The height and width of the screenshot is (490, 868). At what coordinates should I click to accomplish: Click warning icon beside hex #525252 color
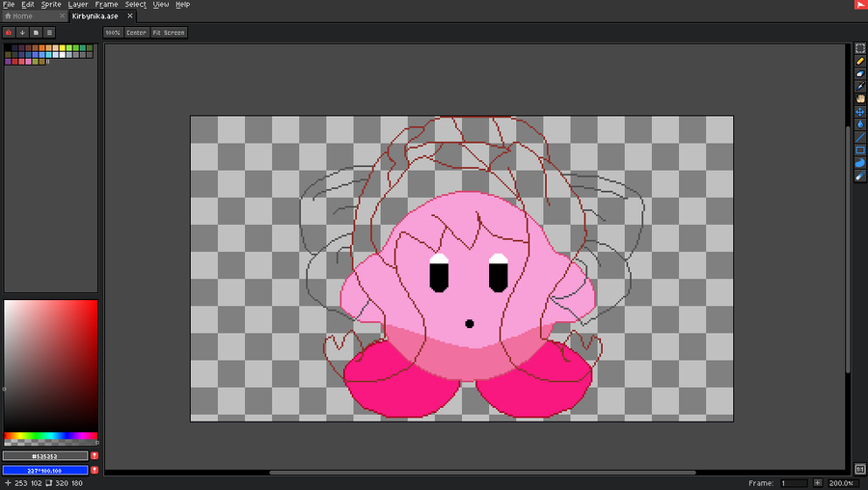point(95,455)
